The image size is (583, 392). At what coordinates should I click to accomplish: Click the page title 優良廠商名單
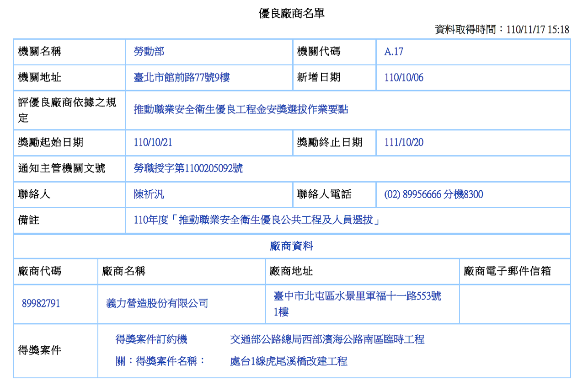[x=292, y=14]
